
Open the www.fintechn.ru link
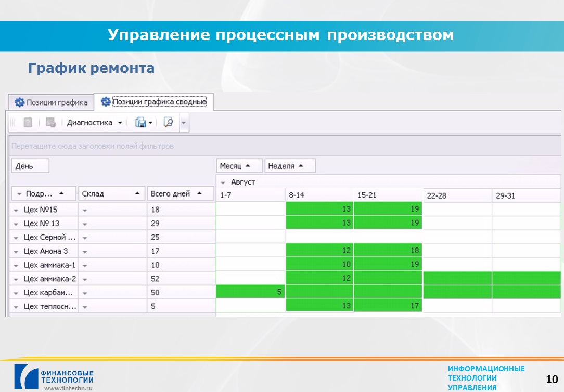[x=68, y=388]
